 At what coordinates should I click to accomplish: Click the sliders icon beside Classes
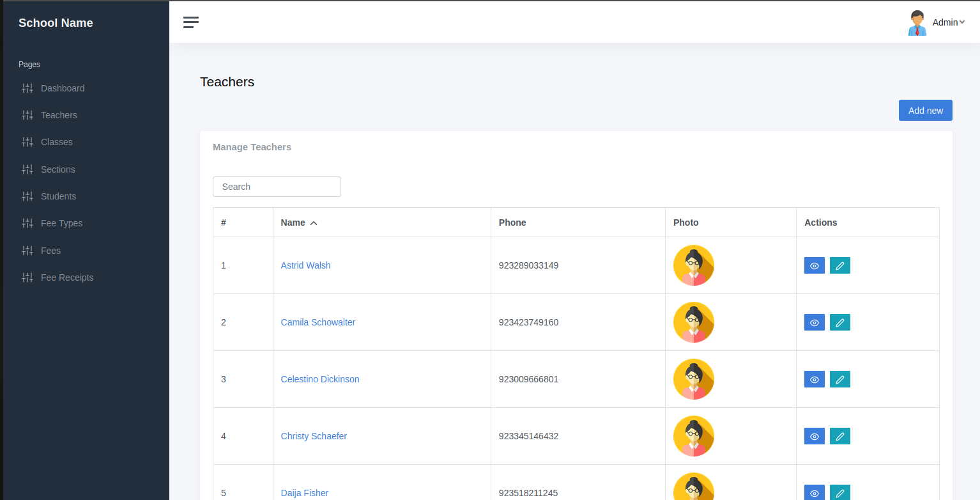tap(27, 142)
